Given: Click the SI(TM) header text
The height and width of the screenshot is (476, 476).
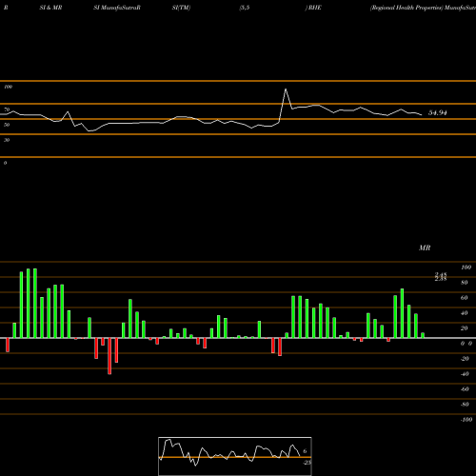Looking at the screenshot, I should pyautogui.click(x=181, y=8).
